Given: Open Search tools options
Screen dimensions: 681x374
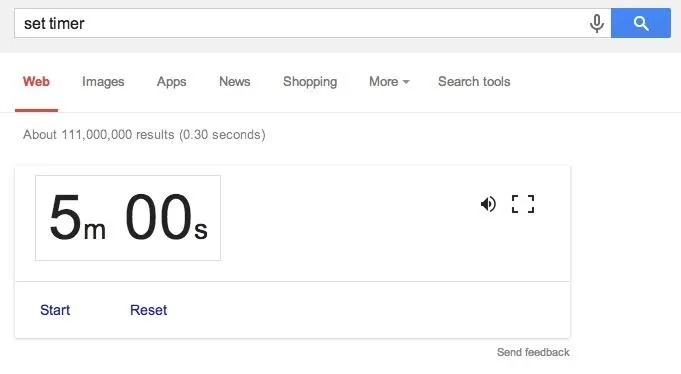Looking at the screenshot, I should pos(474,82).
